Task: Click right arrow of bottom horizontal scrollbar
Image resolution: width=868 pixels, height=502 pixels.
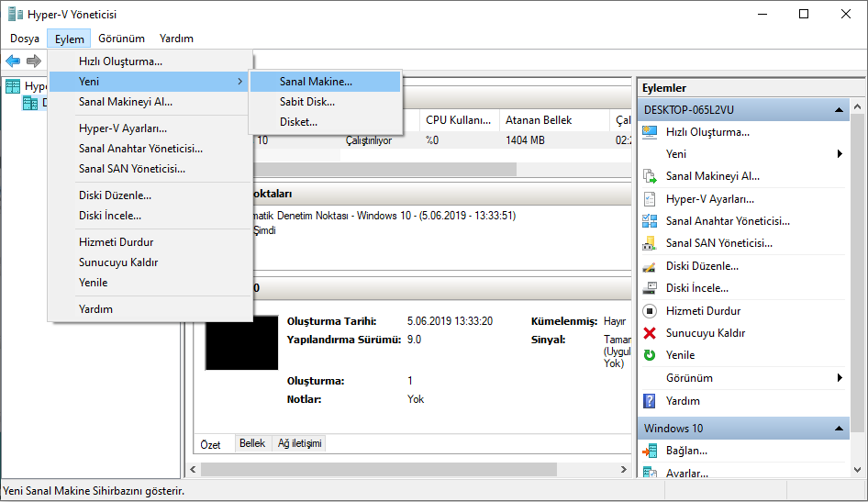Action: point(623,469)
